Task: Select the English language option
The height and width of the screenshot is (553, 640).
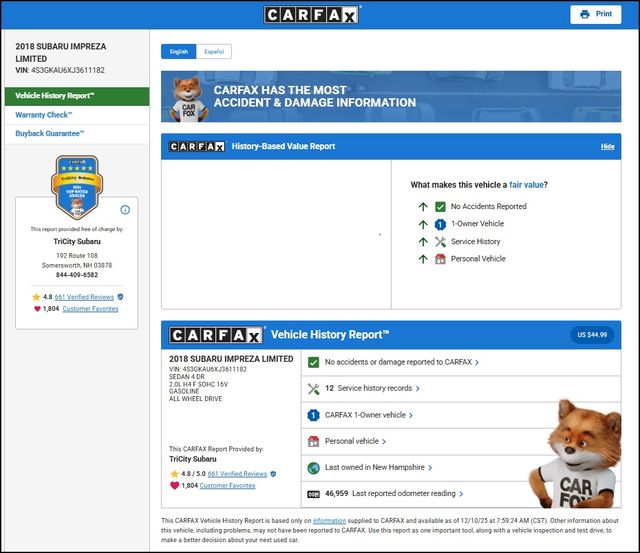Action: [x=179, y=51]
